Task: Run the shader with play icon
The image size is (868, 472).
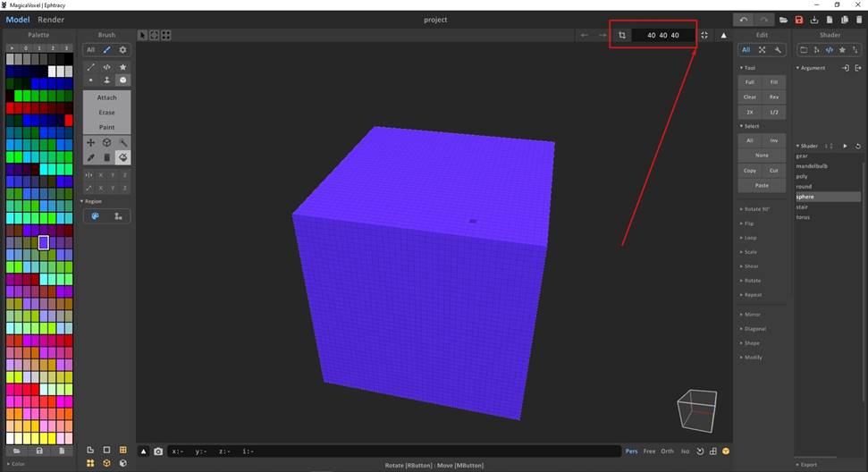Action: click(x=846, y=146)
